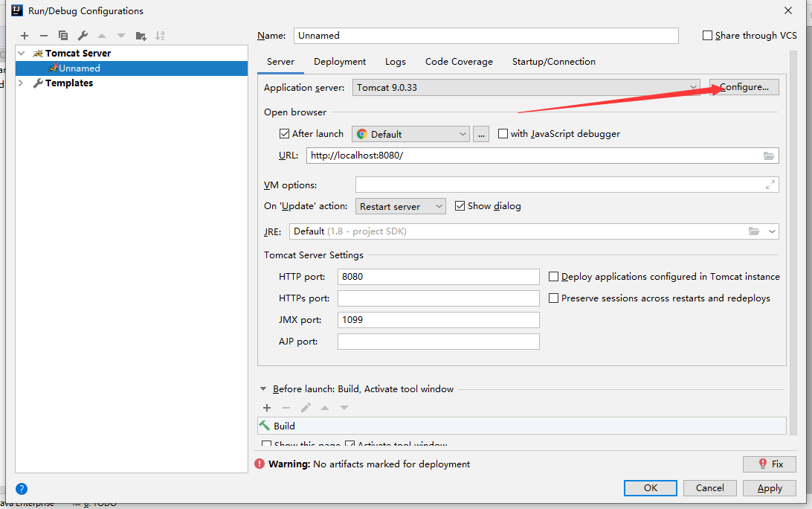
Task: Expand VM options field icon
Action: [x=770, y=185]
